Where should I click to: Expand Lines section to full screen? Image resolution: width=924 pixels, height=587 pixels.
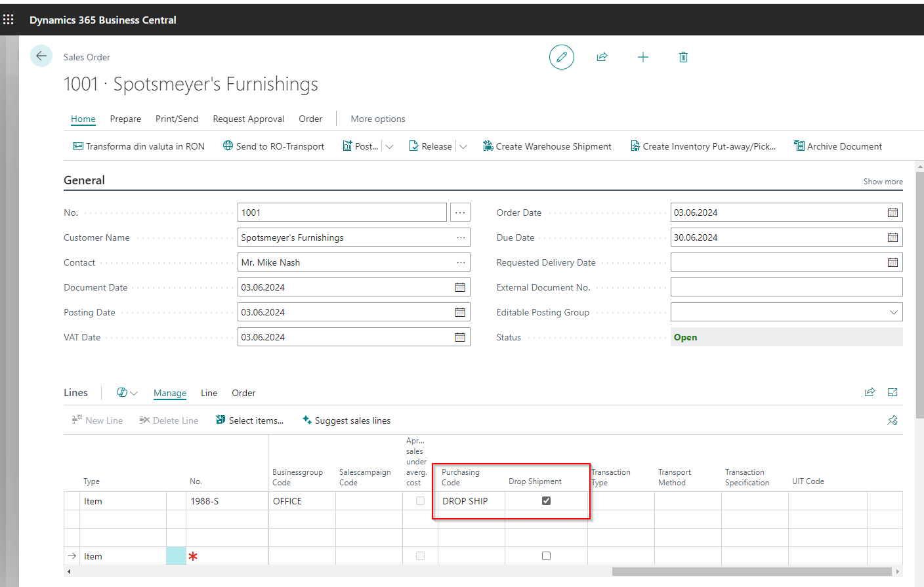pyautogui.click(x=892, y=392)
